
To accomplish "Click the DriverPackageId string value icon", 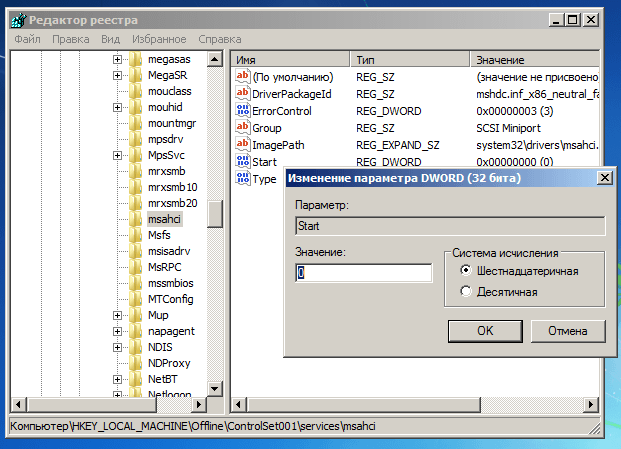I will (x=241, y=93).
